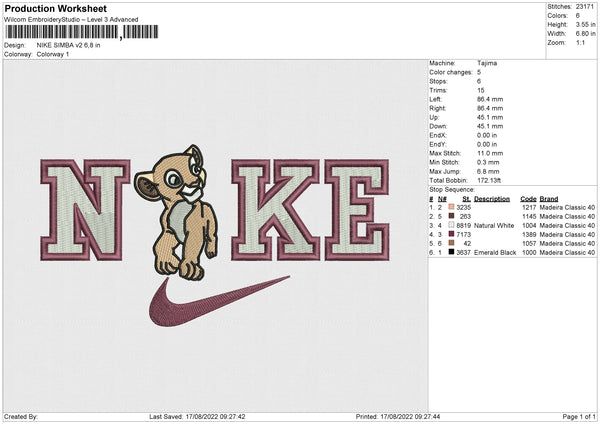Click the 'Color changes:' label
This screenshot has height=424, width=600.
[451, 72]
